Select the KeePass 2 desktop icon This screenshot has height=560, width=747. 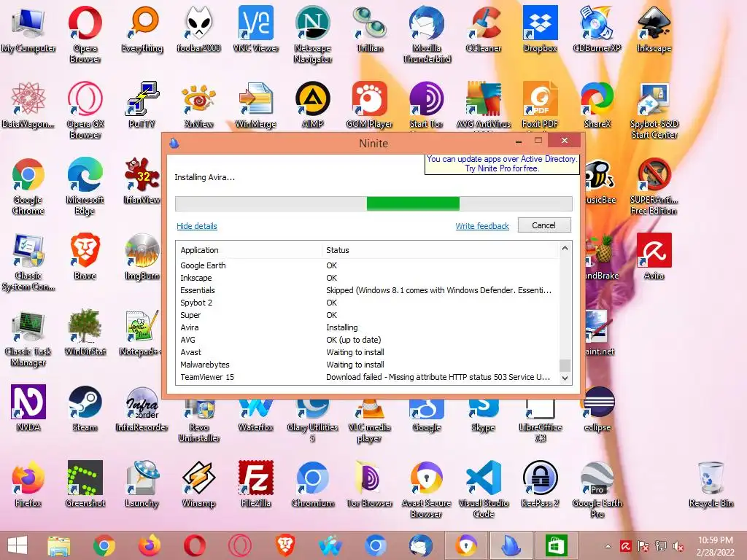coord(540,484)
